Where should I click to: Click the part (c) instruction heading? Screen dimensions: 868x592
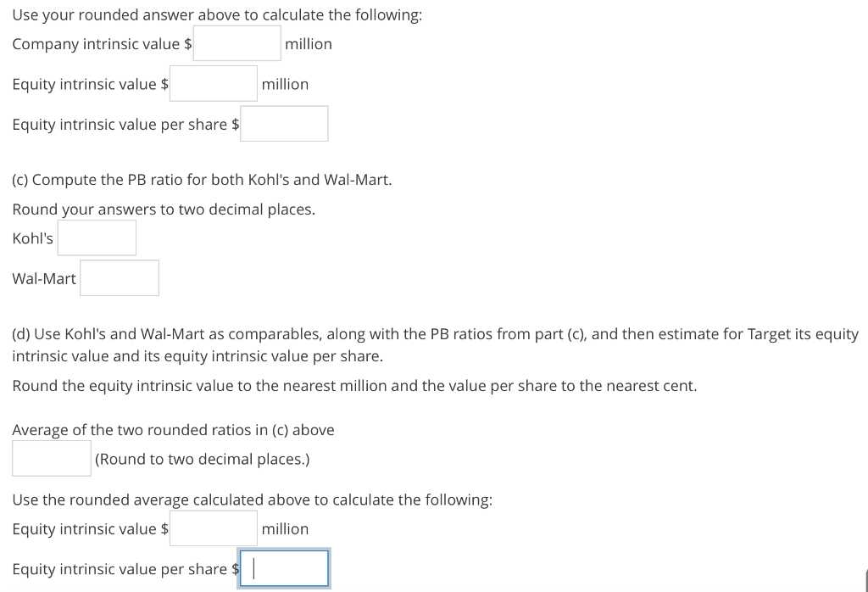coord(201,179)
